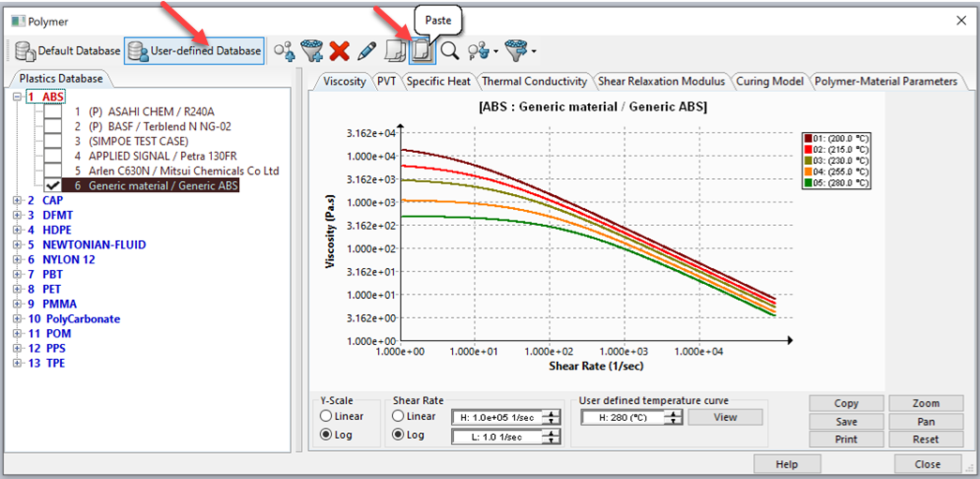This screenshot has width=980, height=479.
Task: Select the User-defined Database button
Action: click(x=195, y=51)
